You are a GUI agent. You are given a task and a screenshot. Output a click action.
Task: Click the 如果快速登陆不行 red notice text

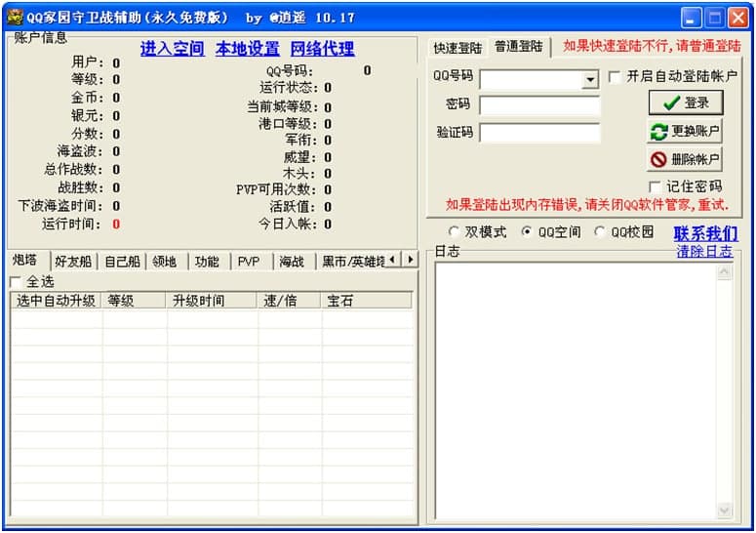coord(652,46)
